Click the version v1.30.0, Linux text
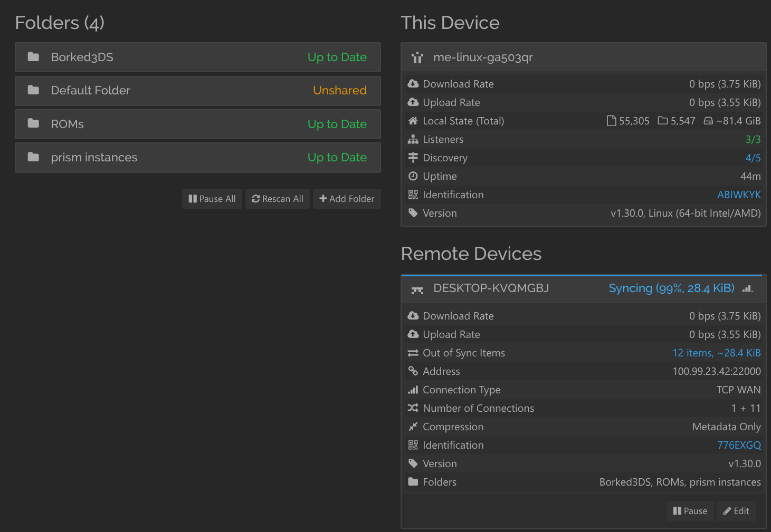771x532 pixels. pyautogui.click(x=686, y=213)
